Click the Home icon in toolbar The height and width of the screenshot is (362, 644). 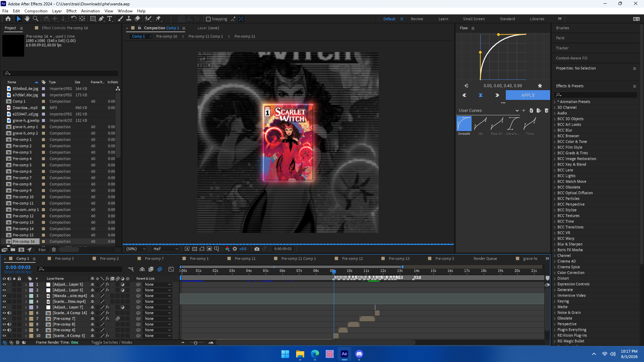8,19
